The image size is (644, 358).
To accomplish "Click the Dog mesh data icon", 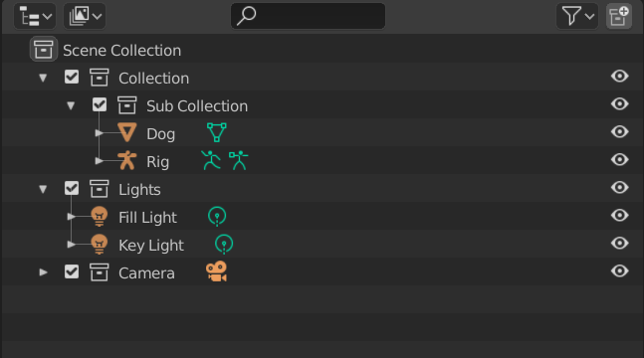I will pyautogui.click(x=216, y=132).
